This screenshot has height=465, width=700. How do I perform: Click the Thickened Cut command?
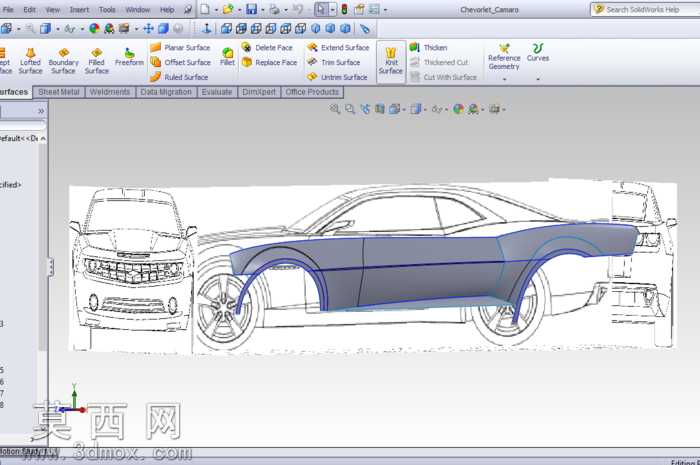[439, 62]
